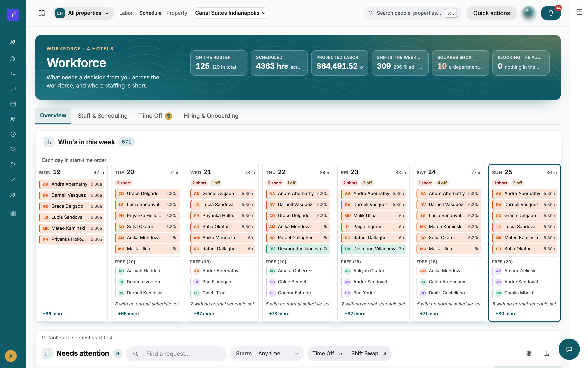
Task: Switch to the Overview tab
Action: coord(53,116)
